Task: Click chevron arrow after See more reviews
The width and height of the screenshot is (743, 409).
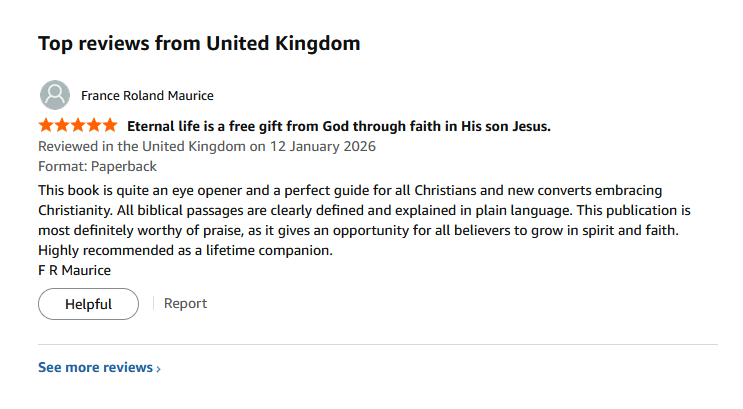Action: click(x=158, y=369)
